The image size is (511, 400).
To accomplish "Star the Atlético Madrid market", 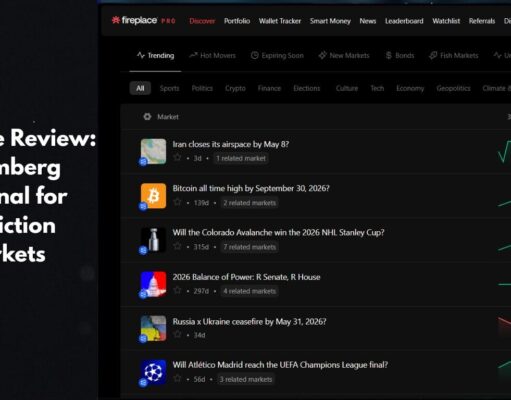I will click(x=177, y=378).
